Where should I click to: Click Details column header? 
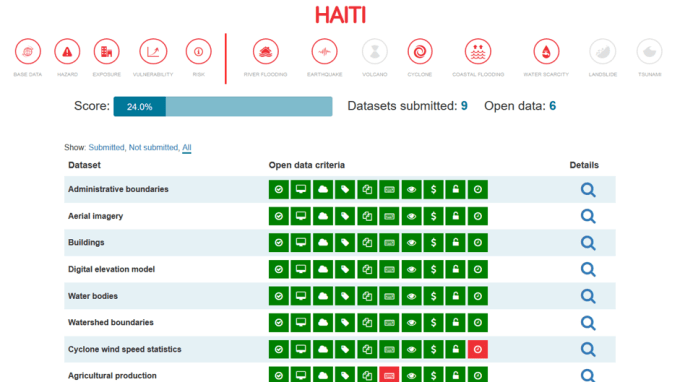pos(584,165)
